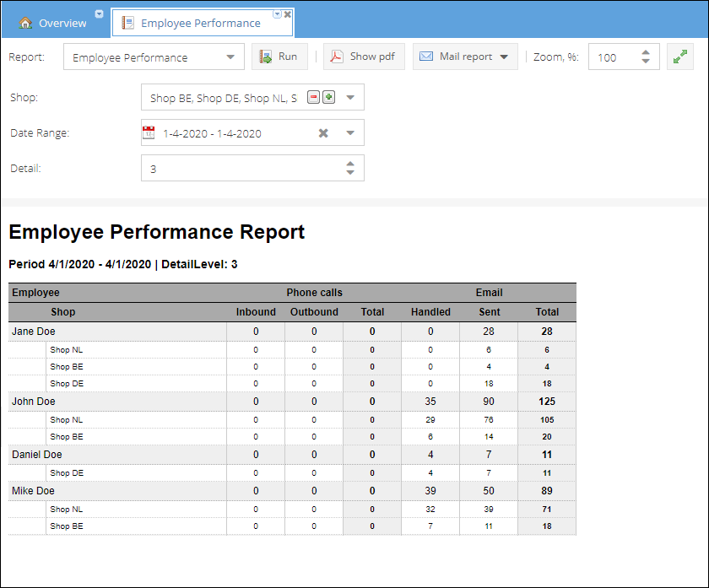Click Shop NL under John Doe
This screenshot has width=709, height=588.
click(67, 420)
